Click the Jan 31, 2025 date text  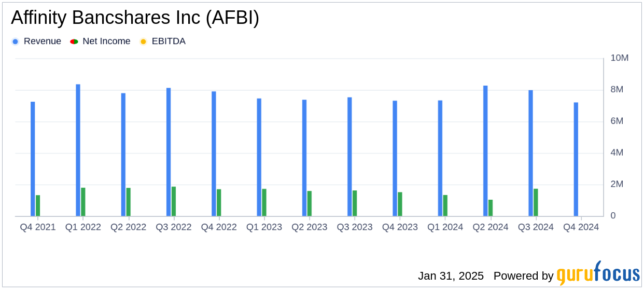point(451,276)
